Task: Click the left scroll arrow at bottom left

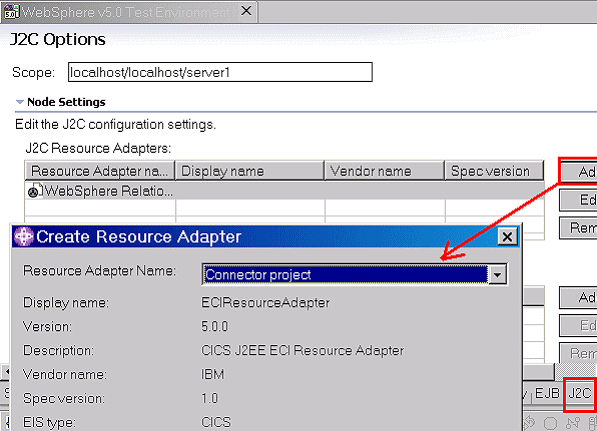Action: coord(6,371)
